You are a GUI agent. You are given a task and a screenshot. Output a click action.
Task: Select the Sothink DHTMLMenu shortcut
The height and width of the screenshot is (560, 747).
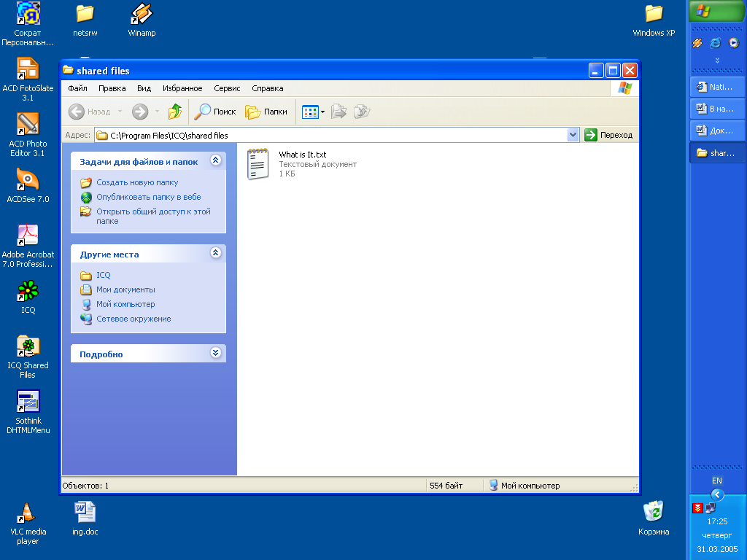point(28,412)
